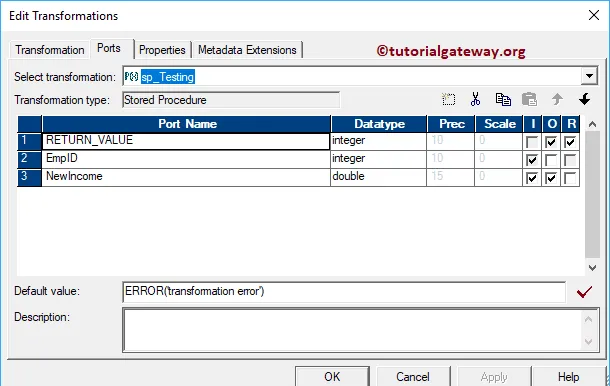Move port down with the black down arrow
The height and width of the screenshot is (386, 610).
click(584, 99)
